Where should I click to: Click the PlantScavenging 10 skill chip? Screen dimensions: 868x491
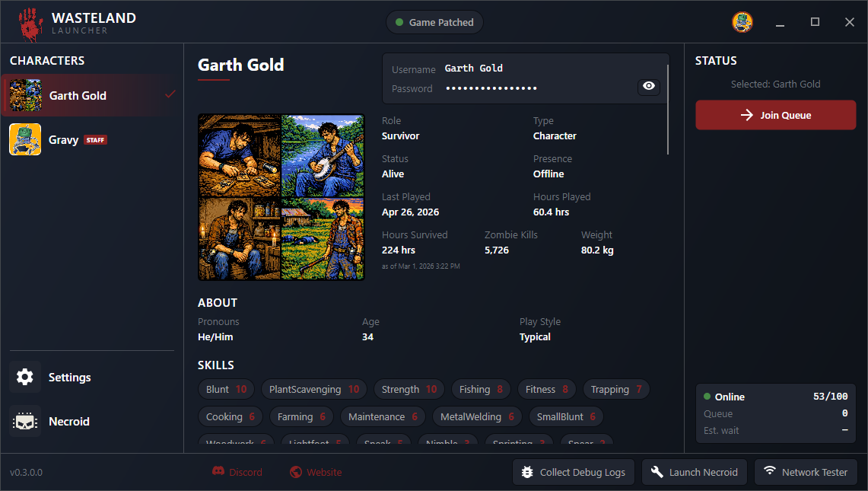point(314,389)
